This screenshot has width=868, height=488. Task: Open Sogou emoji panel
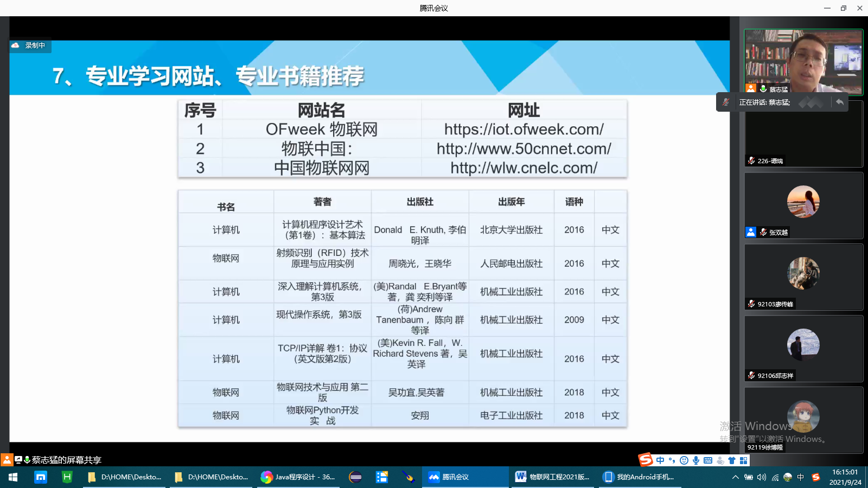(x=684, y=460)
